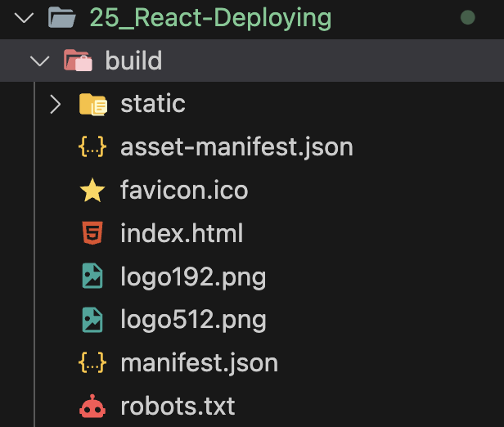Click the HTML5 icon of index.html
The height and width of the screenshot is (427, 504).
pyautogui.click(x=92, y=233)
